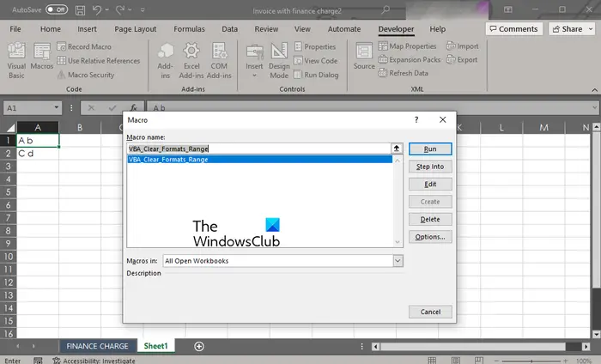Screen dimensions: 601x364
Task: Select cell A2 containing C d
Action: coord(38,154)
